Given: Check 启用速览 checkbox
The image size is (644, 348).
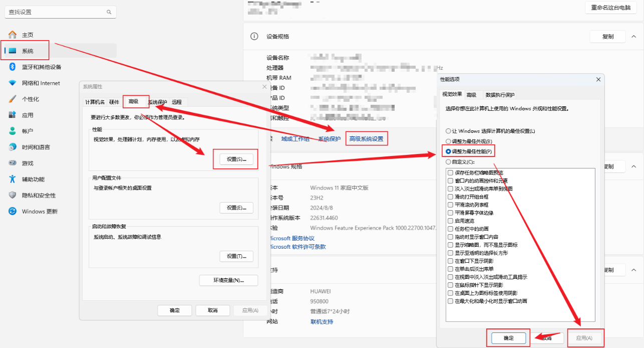Looking at the screenshot, I should (450, 221).
